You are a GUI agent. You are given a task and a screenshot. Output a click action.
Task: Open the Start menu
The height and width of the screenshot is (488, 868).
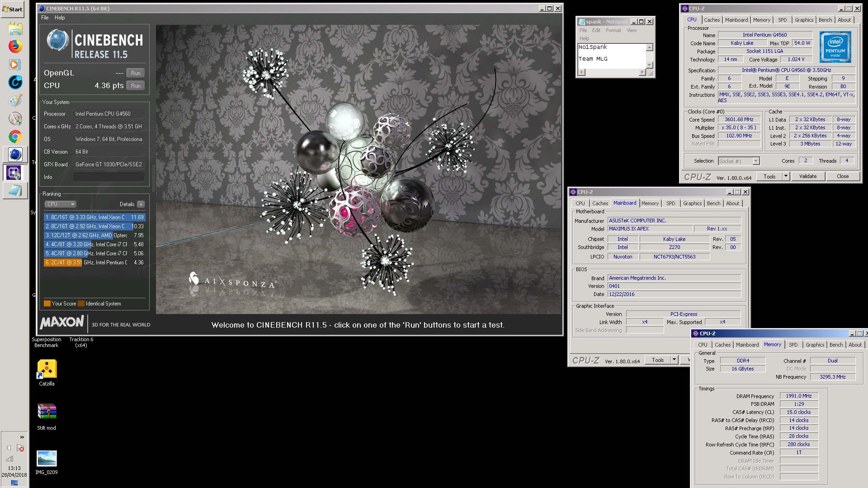point(13,9)
